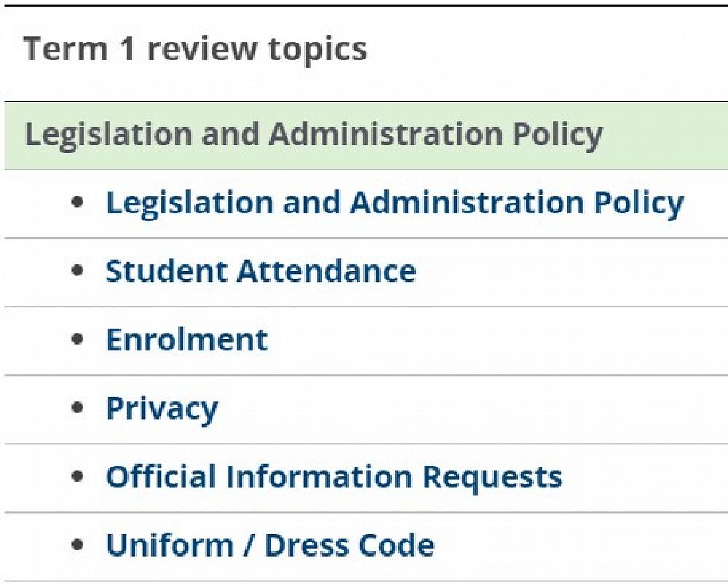Collapse the green Legislation and Administration Policy header
Screen dimensions: 728x585
pos(313,136)
